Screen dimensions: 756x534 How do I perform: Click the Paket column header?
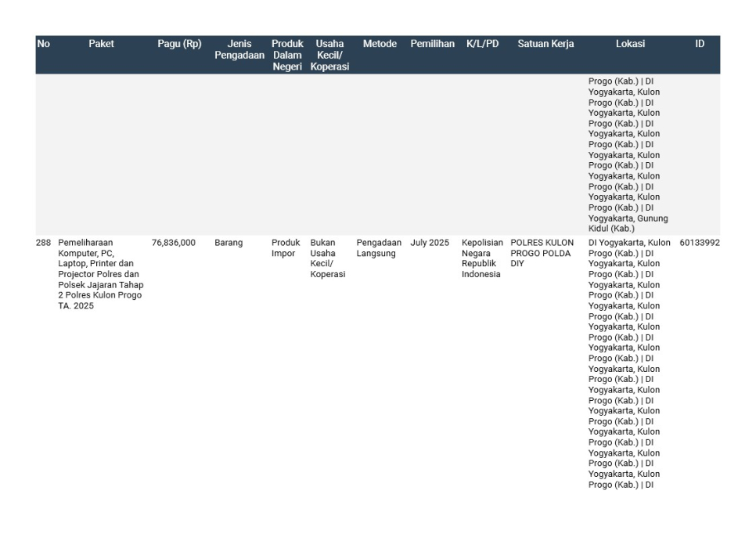click(101, 45)
